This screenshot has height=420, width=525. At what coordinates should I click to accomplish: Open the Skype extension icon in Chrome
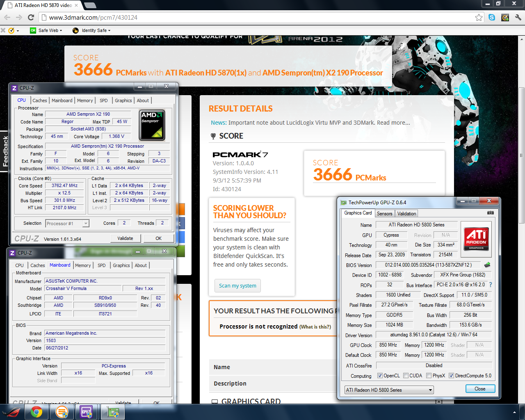[x=492, y=17]
